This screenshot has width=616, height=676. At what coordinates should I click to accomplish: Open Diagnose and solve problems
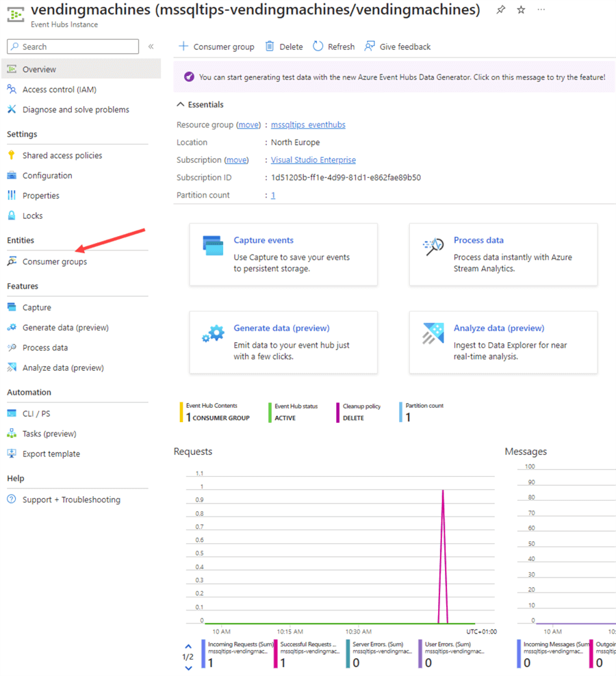[x=76, y=109]
